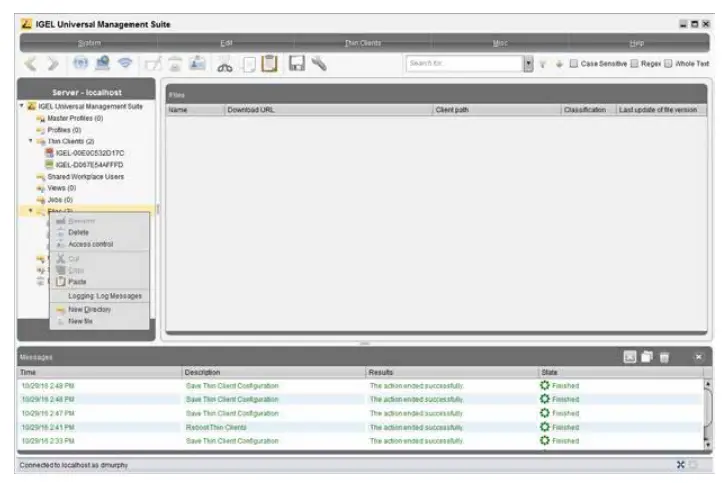Click the back navigation arrow in toolbar
This screenshot has height=483, width=724.
[30, 63]
